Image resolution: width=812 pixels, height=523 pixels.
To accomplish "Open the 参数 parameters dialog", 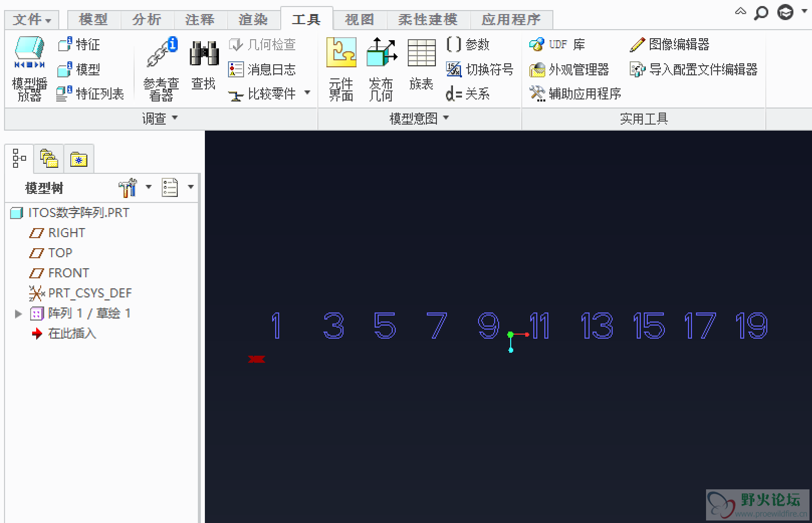I will pyautogui.click(x=468, y=45).
